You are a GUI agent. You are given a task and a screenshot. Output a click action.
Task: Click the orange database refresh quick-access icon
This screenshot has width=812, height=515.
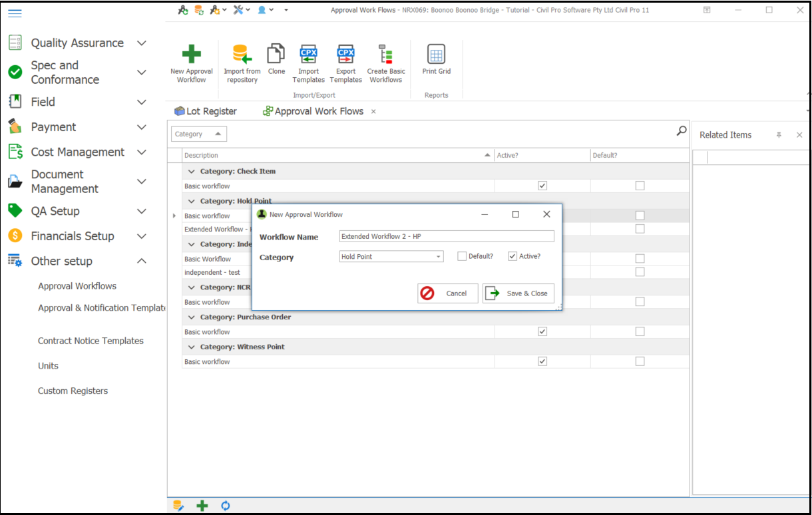tap(199, 10)
